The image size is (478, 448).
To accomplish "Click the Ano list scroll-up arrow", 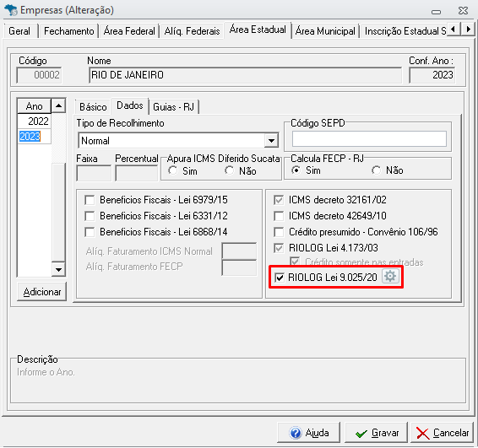I will click(x=58, y=106).
